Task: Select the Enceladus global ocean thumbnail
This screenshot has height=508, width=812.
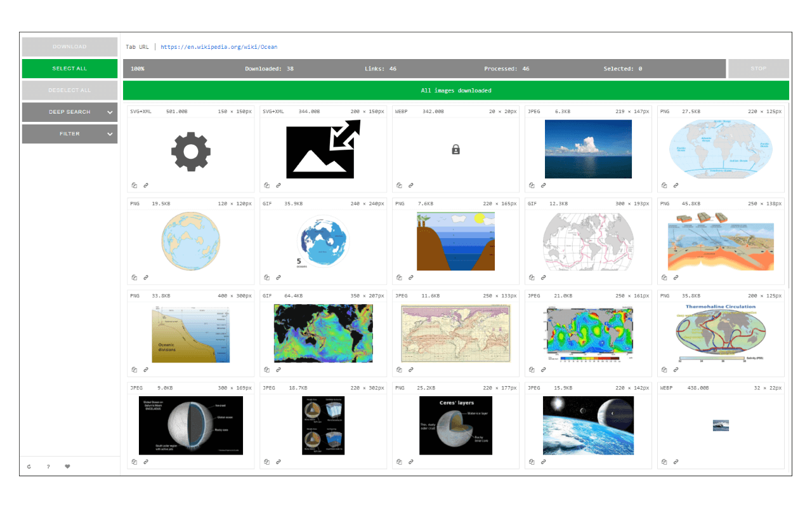Action: point(191,425)
